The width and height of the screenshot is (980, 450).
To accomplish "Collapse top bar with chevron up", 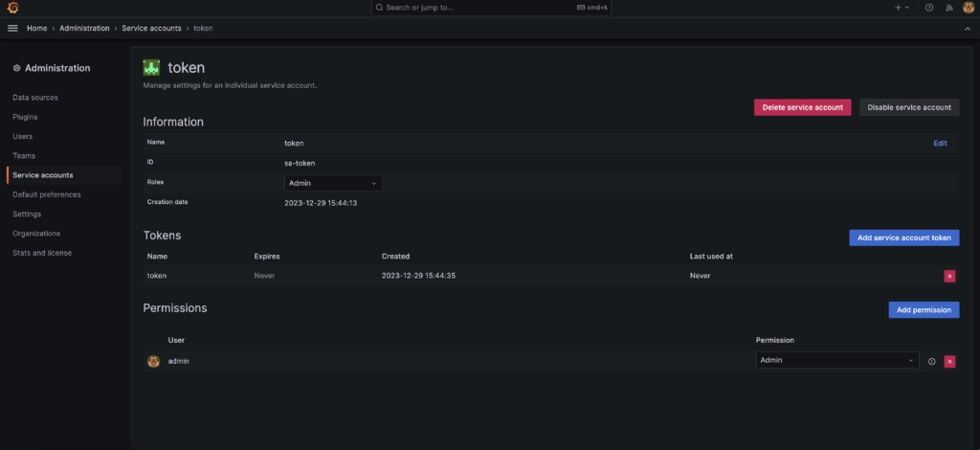I will click(x=967, y=29).
